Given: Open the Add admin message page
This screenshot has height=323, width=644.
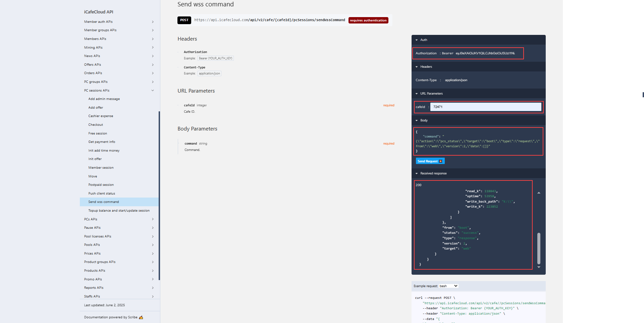Looking at the screenshot, I should point(104,99).
